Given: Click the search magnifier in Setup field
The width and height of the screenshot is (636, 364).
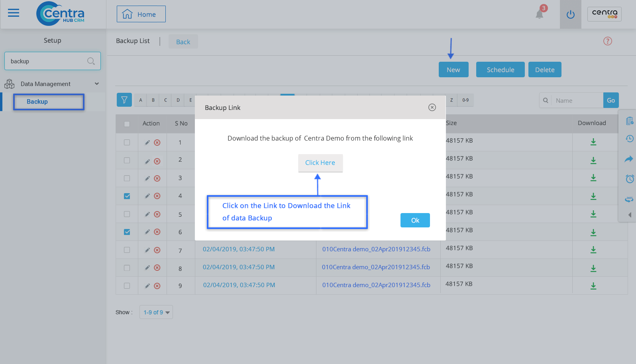Looking at the screenshot, I should point(91,61).
